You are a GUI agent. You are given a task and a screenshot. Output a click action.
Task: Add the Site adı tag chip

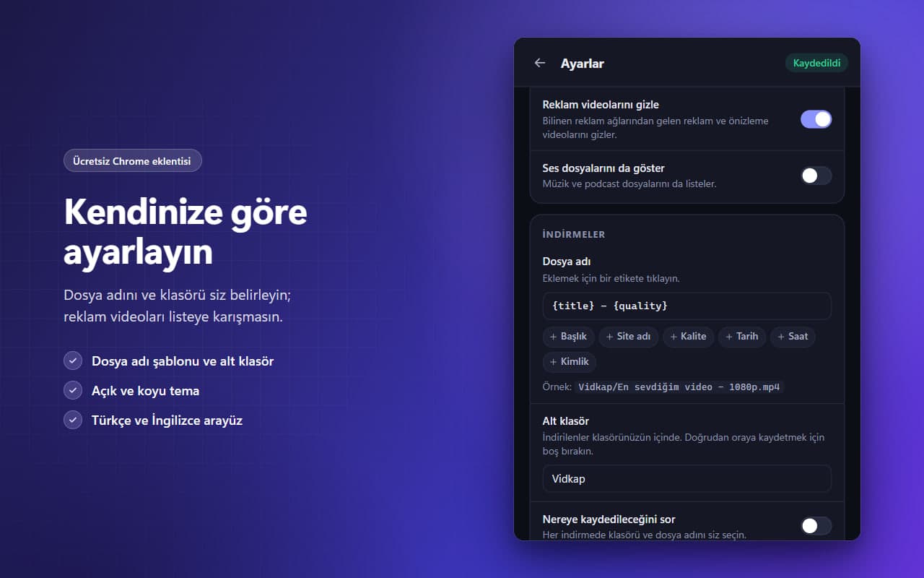coord(629,337)
